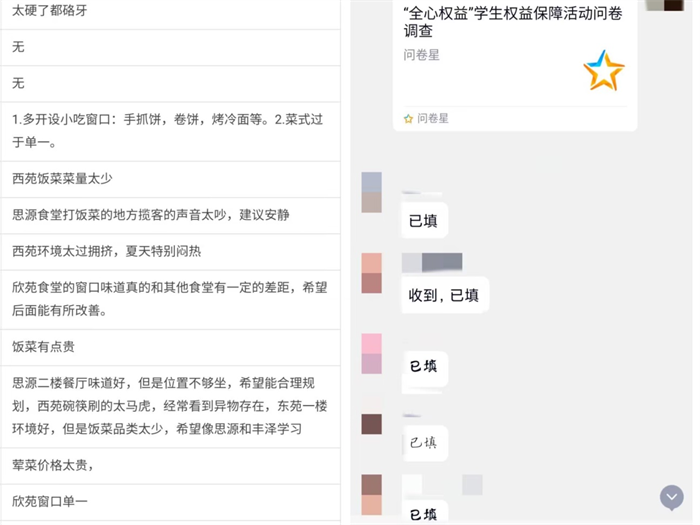Select the "收到，已填" message bubble

444,295
